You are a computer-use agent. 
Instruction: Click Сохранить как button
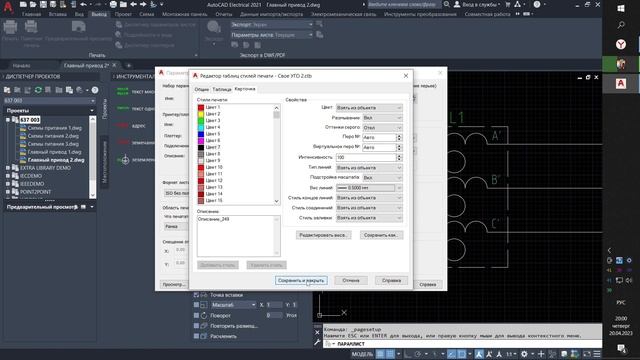pos(381,235)
